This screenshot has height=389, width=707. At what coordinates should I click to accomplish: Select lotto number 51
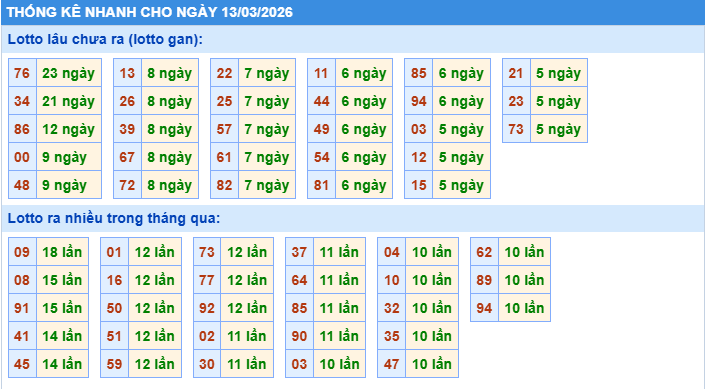coord(115,336)
